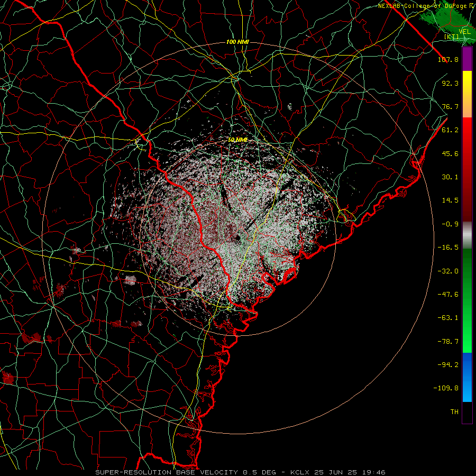Select the 107.8 value on the velocity scale

pyautogui.click(x=448, y=59)
